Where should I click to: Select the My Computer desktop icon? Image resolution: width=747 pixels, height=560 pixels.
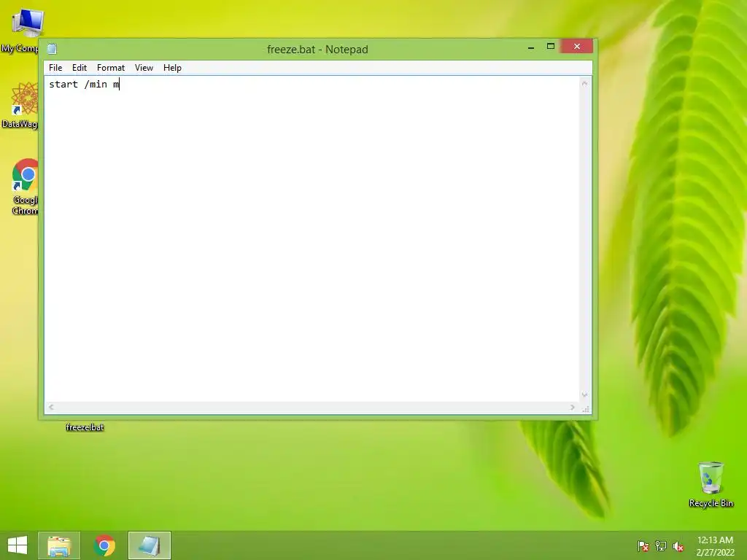(x=23, y=30)
